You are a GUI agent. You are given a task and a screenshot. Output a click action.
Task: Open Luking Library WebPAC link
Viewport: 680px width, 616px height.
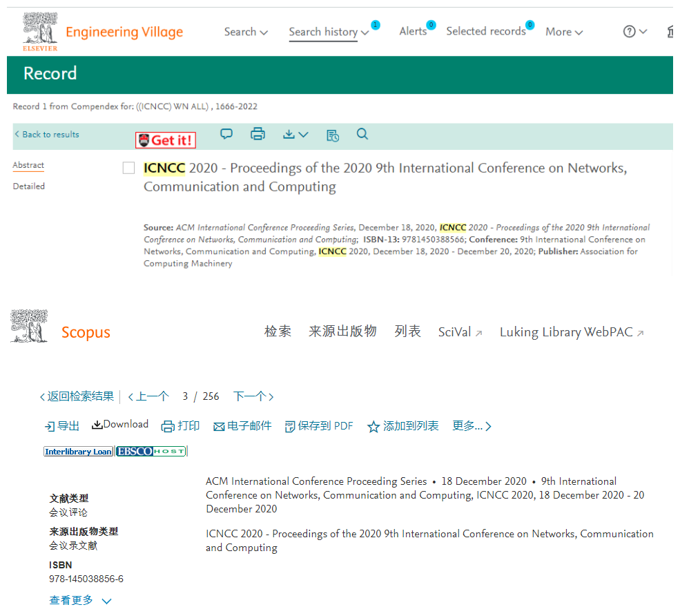point(572,332)
